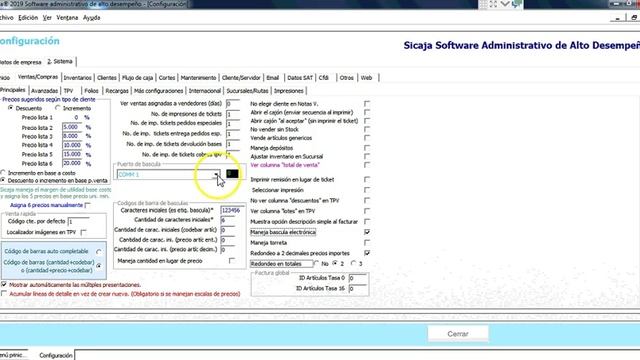The image size is (640, 360).
Task: Open the Ayuda menu
Action: pyautogui.click(x=91, y=18)
